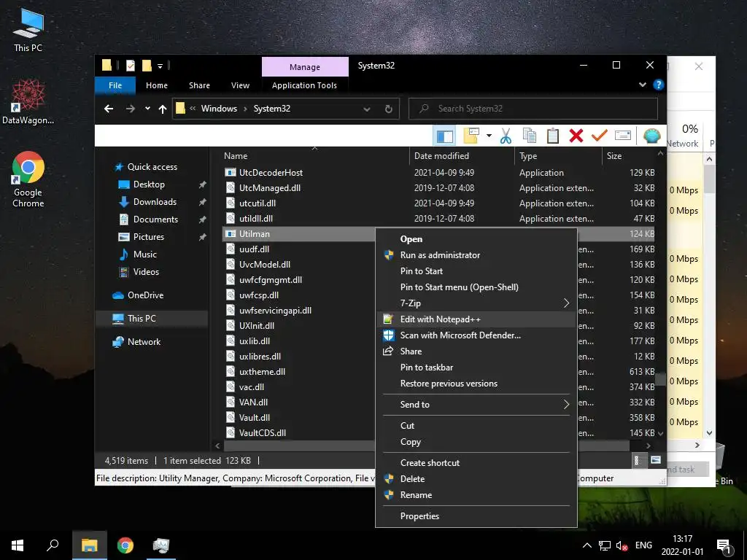This screenshot has width=747, height=560.
Task: Click the horizontal scrollbar left arrow
Action: 217,446
